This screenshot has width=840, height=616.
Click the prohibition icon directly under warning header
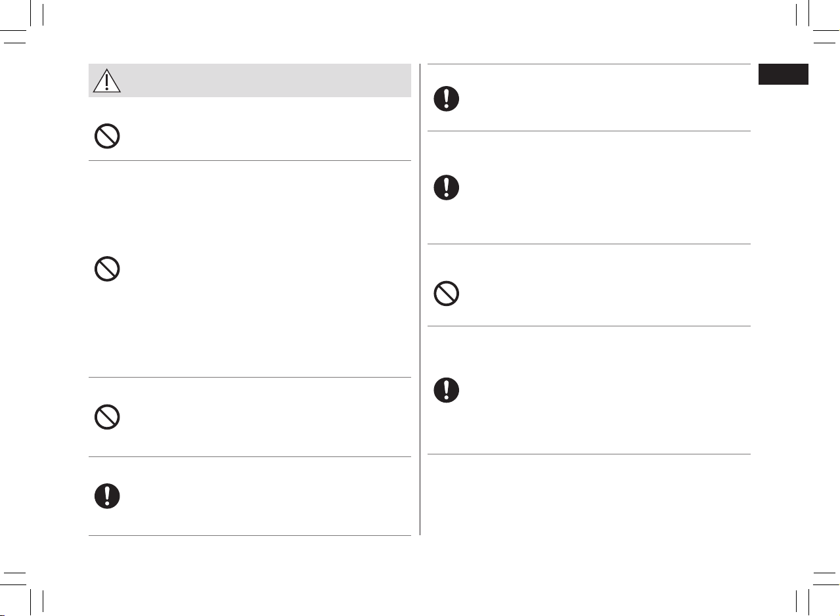coord(107,136)
